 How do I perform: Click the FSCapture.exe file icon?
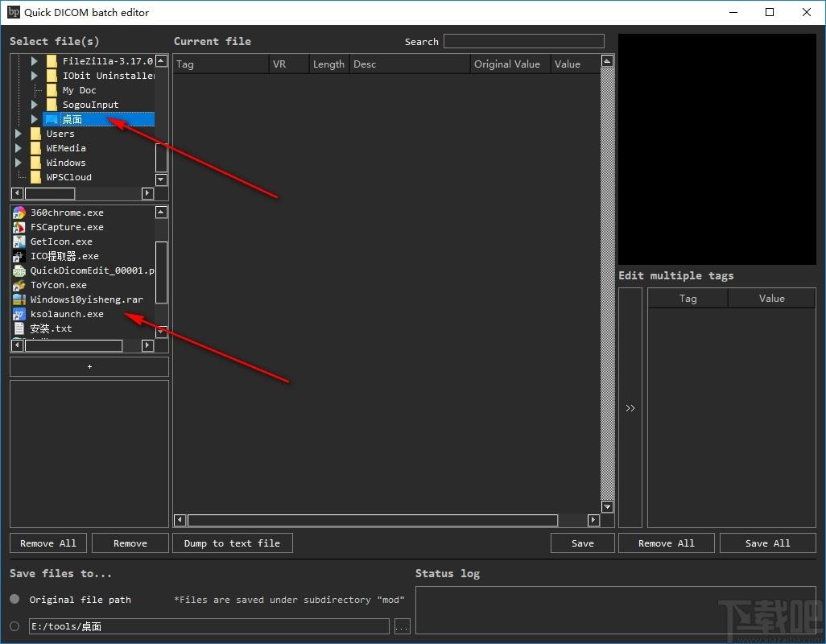click(19, 227)
